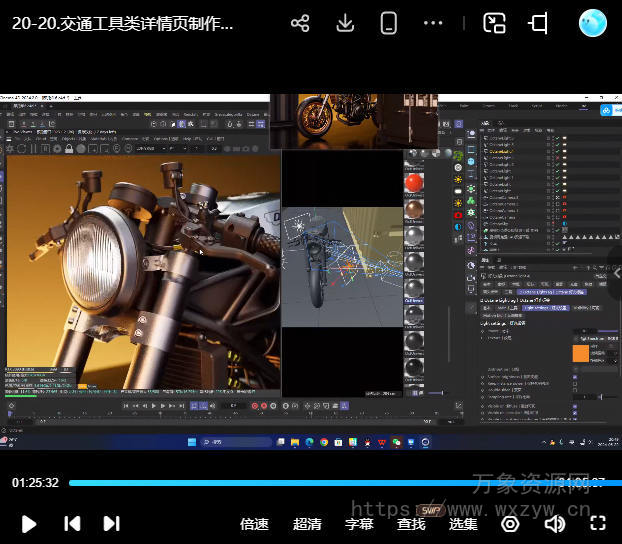
Task: Enable picture-in-picture mode icon
Action: pos(494,23)
